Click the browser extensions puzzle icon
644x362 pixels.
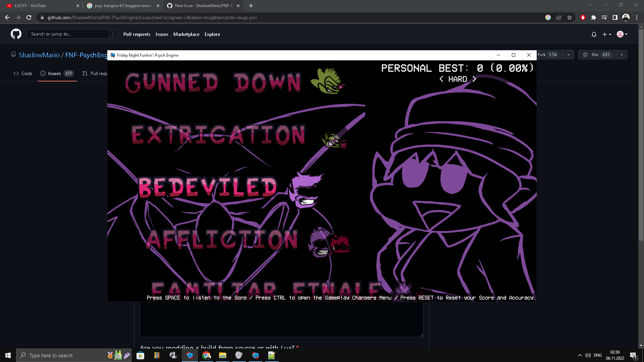(594, 17)
